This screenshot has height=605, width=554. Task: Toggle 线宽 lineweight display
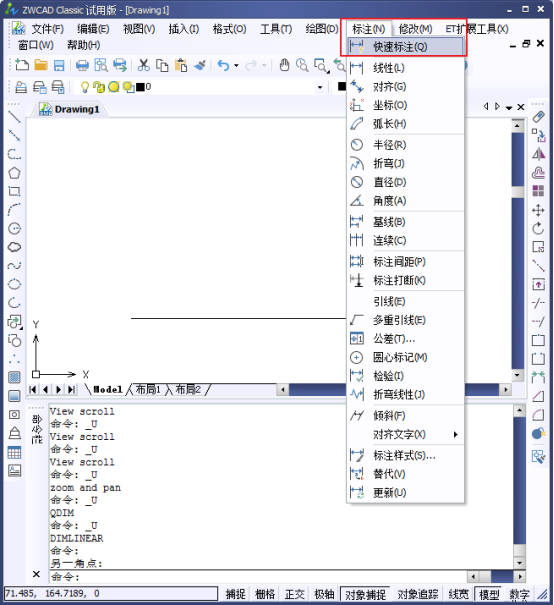click(x=458, y=594)
